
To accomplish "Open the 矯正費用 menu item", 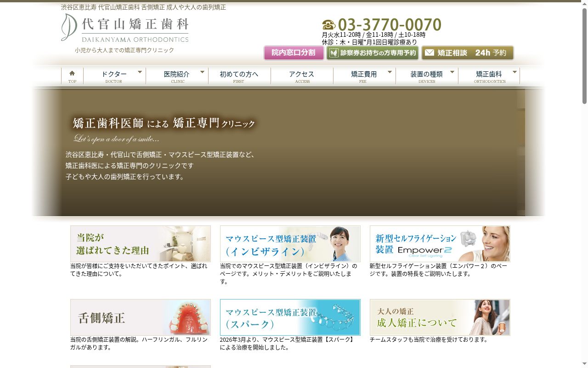I will coord(364,76).
